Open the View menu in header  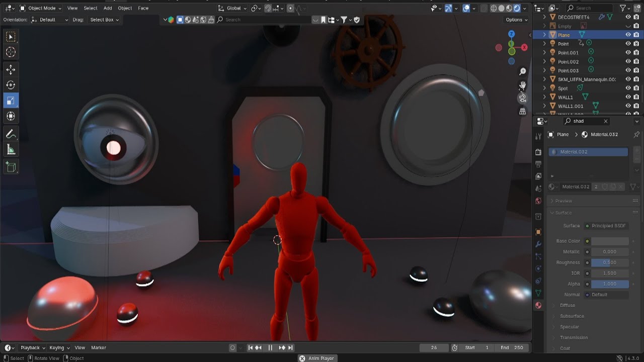point(72,8)
